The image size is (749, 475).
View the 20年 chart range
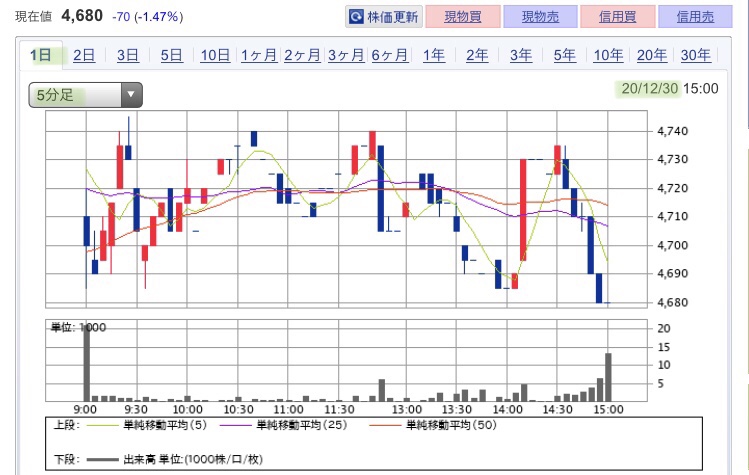tap(652, 55)
